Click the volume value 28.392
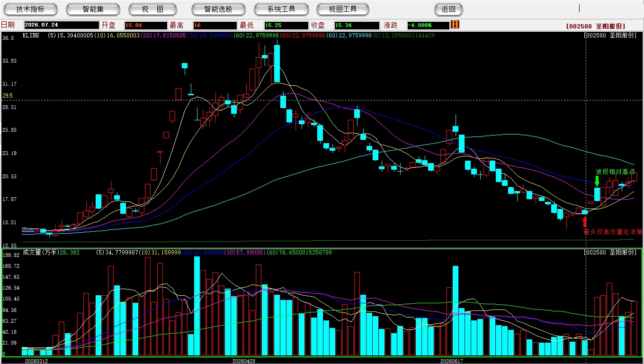Viewport: 644px width, 364px height. click(x=70, y=253)
